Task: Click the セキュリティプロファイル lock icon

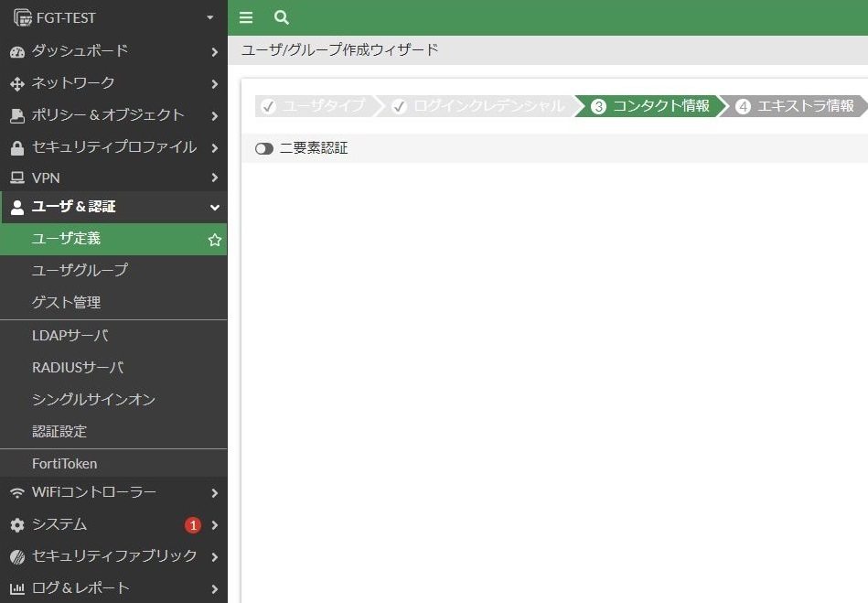Action: pos(17,148)
